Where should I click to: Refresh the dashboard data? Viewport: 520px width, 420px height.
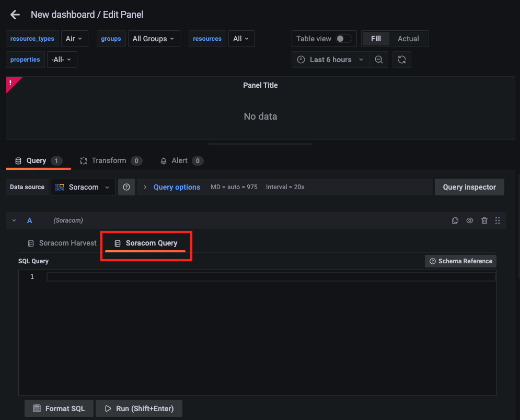pyautogui.click(x=401, y=60)
